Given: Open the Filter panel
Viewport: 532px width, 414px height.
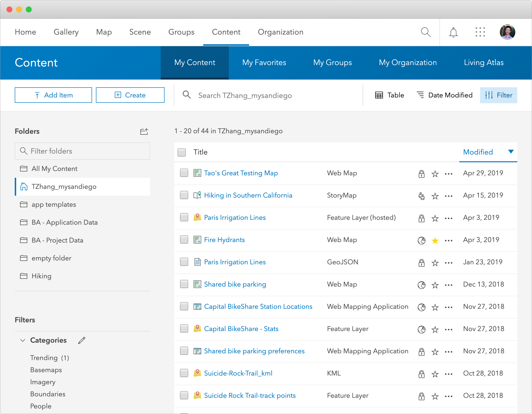Looking at the screenshot, I should coord(498,95).
